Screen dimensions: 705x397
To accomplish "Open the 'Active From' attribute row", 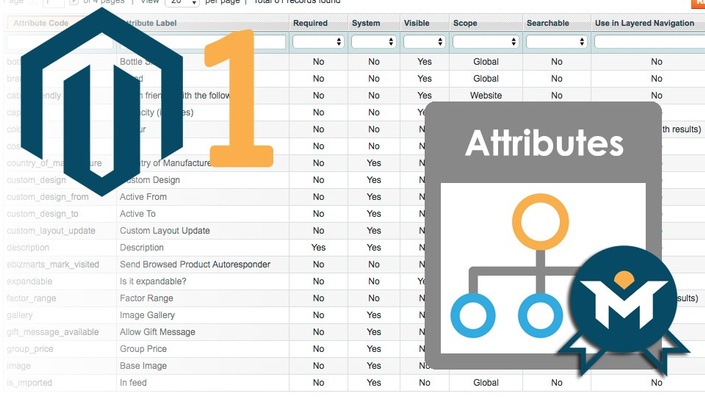I will coord(143,197).
